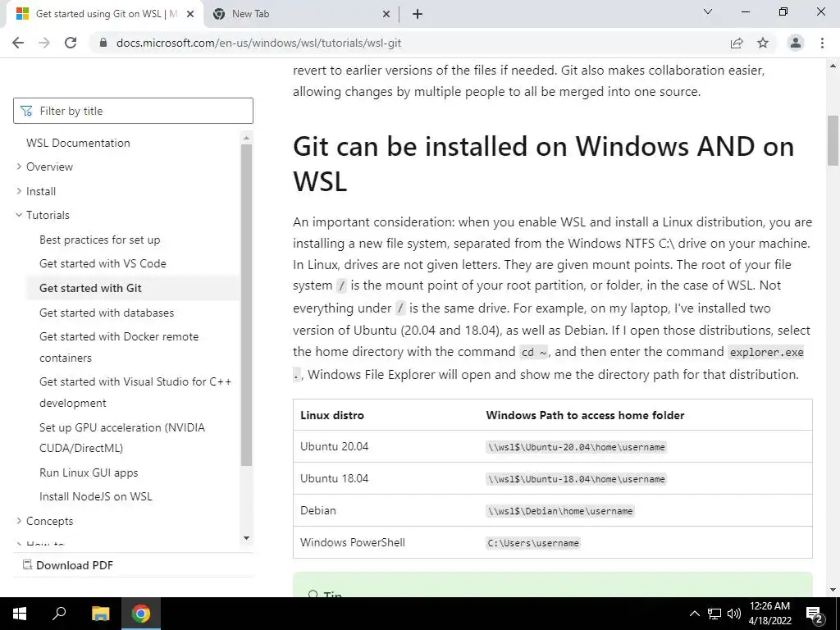Open Best practices for set up
This screenshot has height=630, width=840.
tap(99, 240)
